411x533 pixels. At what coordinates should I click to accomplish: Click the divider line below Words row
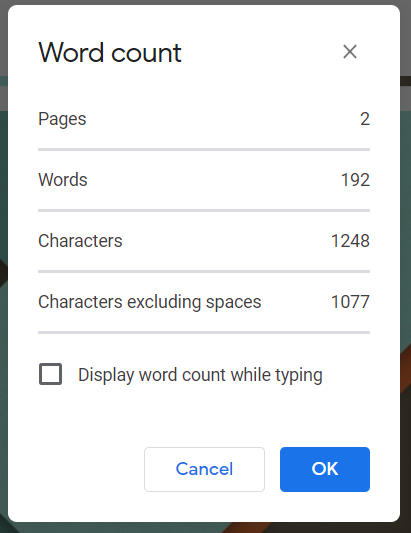tap(204, 211)
